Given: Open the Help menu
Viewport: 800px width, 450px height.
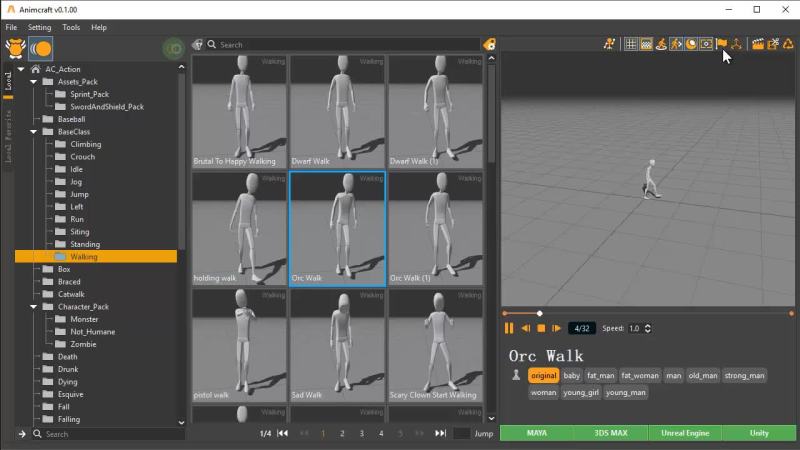Looking at the screenshot, I should click(99, 27).
